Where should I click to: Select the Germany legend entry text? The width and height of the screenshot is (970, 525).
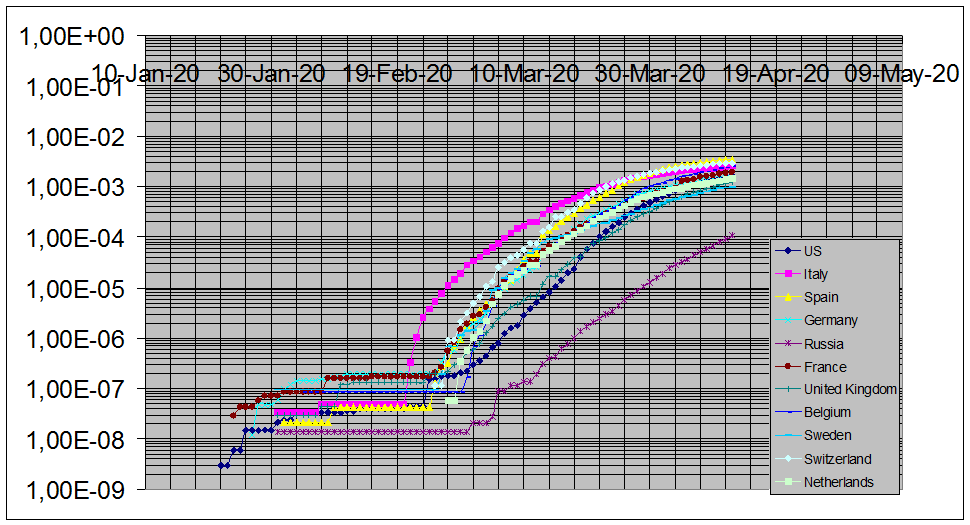pyautogui.click(x=830, y=321)
